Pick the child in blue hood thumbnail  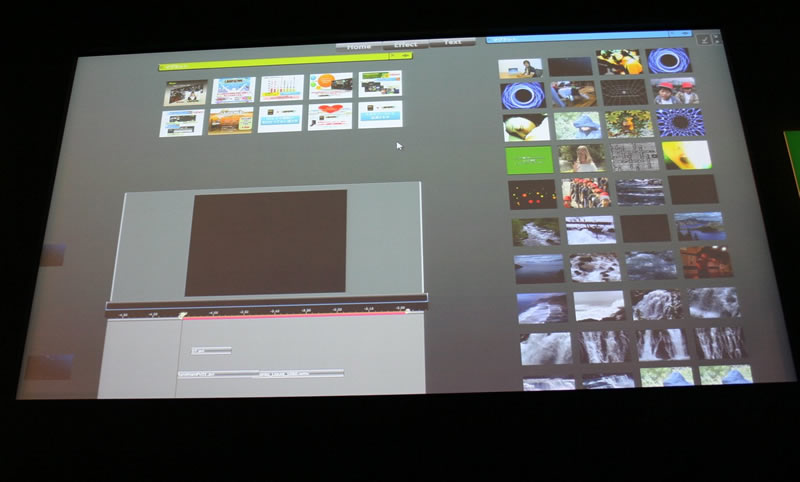(578, 125)
